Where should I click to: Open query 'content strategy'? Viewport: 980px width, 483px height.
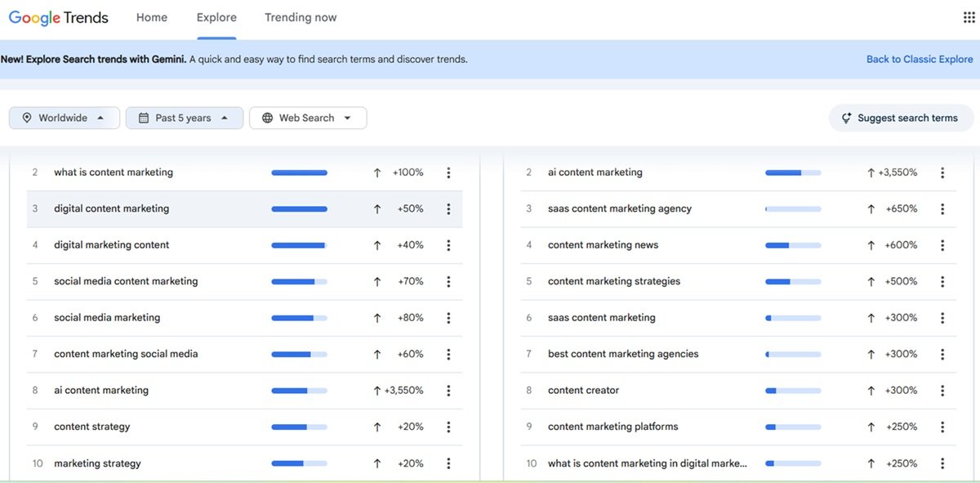(92, 427)
